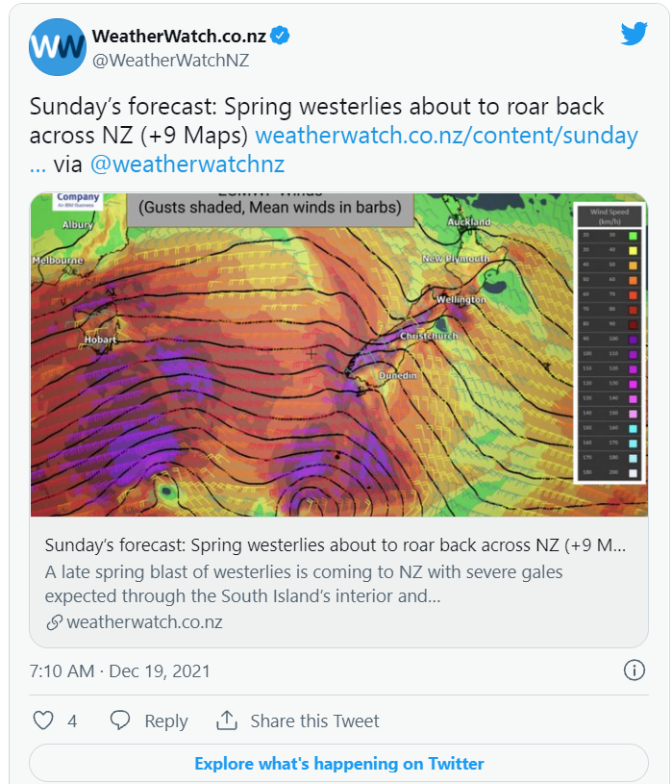
Task: Open the card headline Sunday's forecast
Action: [336, 545]
